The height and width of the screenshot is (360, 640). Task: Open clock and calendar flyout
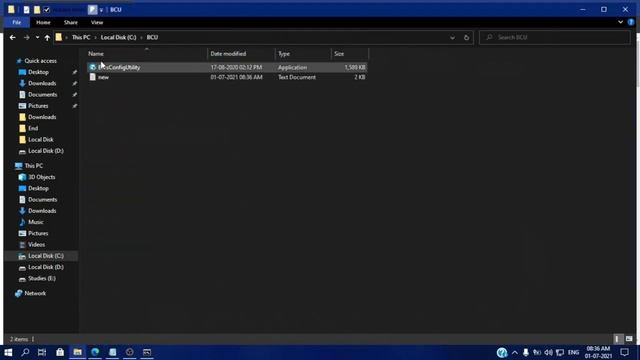pyautogui.click(x=598, y=352)
